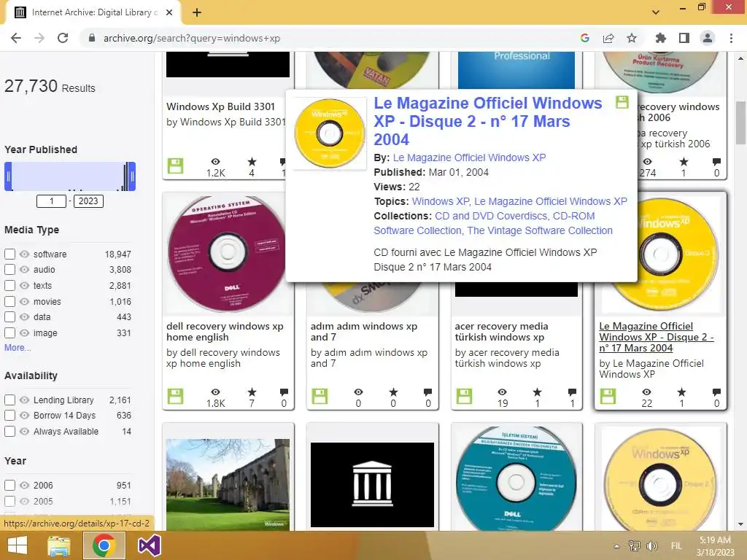Open the Google icon in the address bar
This screenshot has height=560, width=747.
585,38
